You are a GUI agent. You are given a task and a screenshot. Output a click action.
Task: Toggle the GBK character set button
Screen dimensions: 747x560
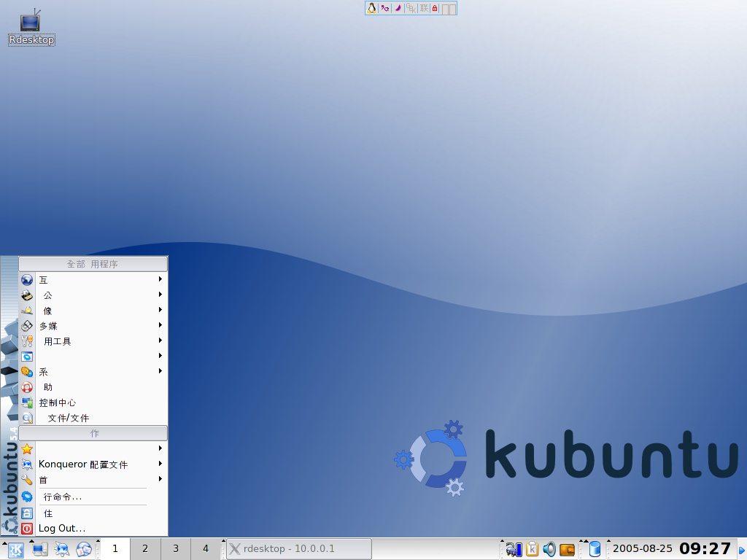(x=411, y=8)
